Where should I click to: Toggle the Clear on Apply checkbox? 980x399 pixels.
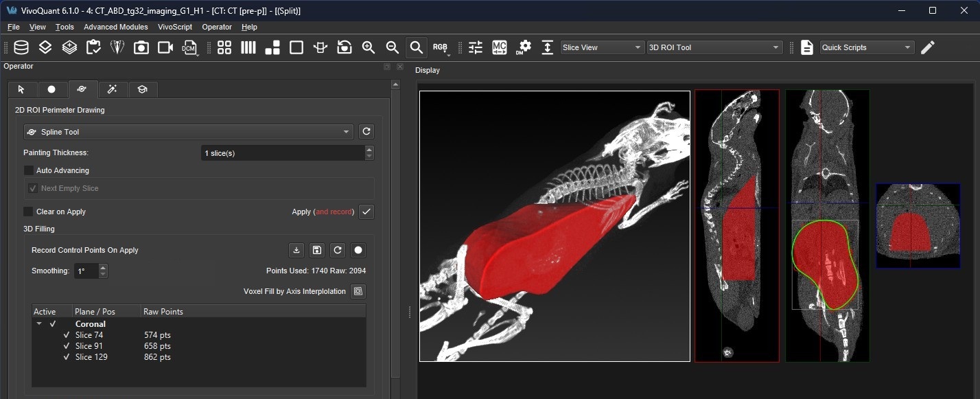tap(28, 212)
